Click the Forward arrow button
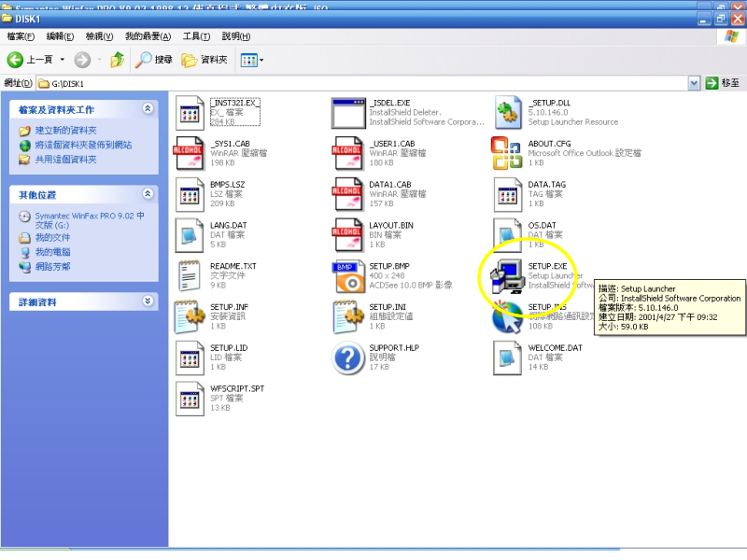Screen dimensions: 747x560 coord(82,60)
